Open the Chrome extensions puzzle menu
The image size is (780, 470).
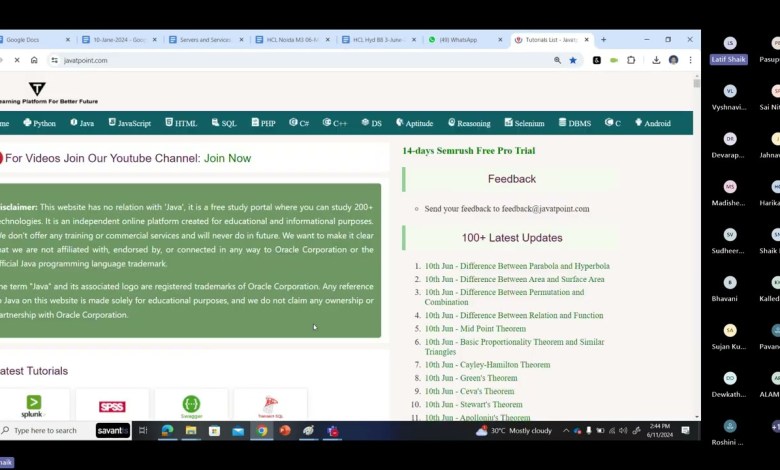631,60
